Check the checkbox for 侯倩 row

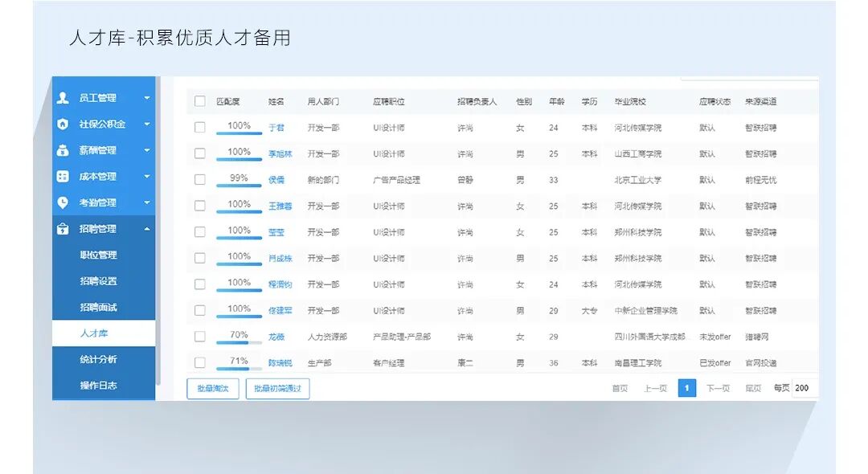click(200, 180)
